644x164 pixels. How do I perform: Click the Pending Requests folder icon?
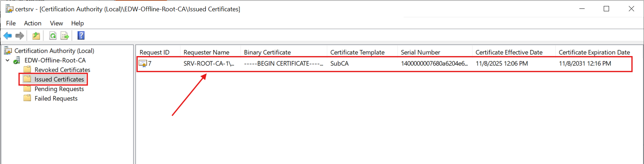tap(27, 89)
